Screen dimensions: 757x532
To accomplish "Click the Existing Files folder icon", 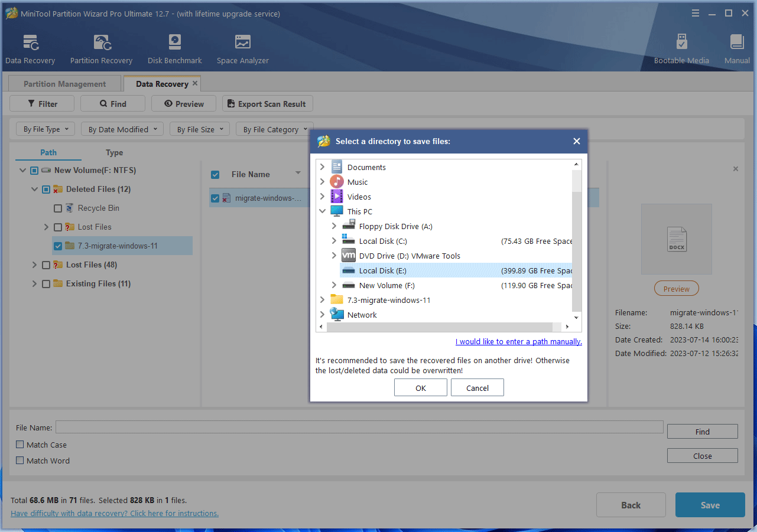I will [x=59, y=283].
